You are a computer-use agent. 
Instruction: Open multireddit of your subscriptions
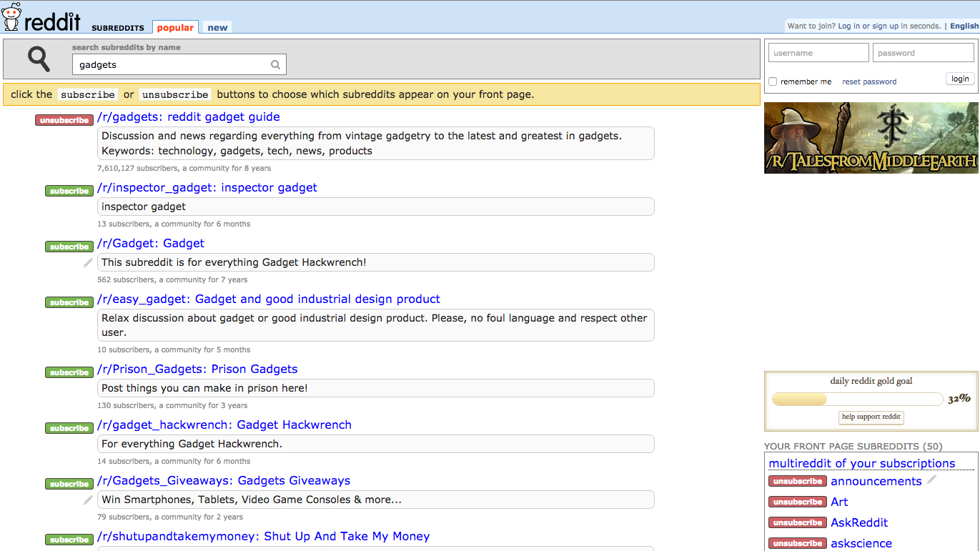tap(862, 463)
